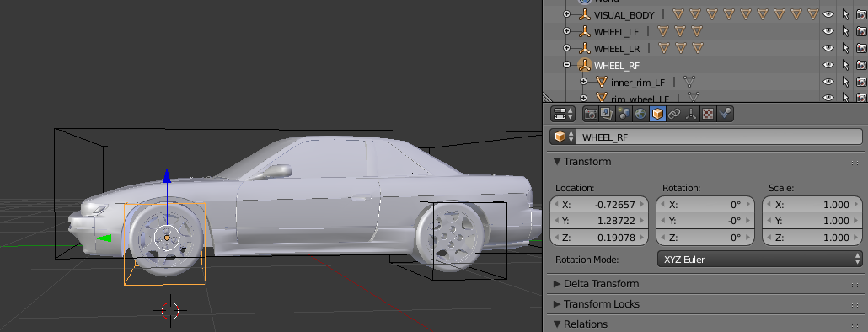This screenshot has height=332, width=868.
Task: Open the Render properties tab
Action: [591, 114]
